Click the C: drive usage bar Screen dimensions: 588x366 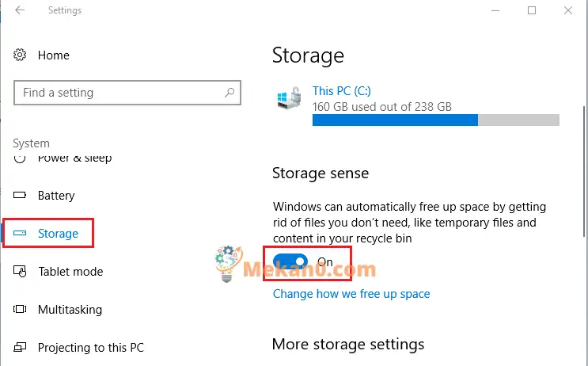436,120
